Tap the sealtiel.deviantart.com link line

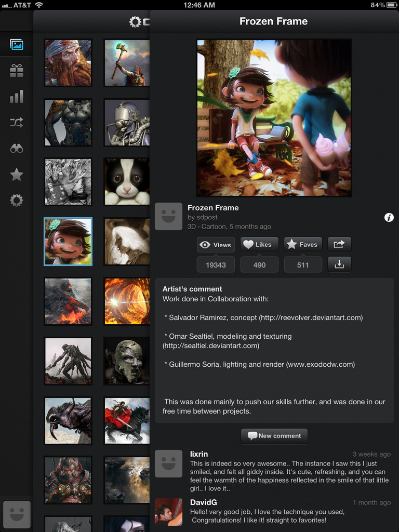point(211,345)
